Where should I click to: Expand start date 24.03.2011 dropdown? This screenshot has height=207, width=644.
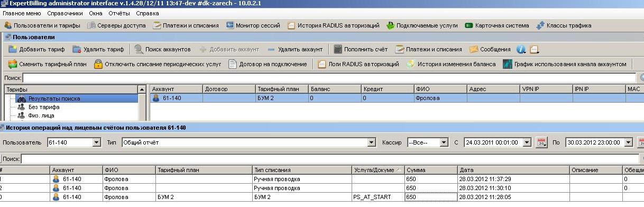(527, 142)
